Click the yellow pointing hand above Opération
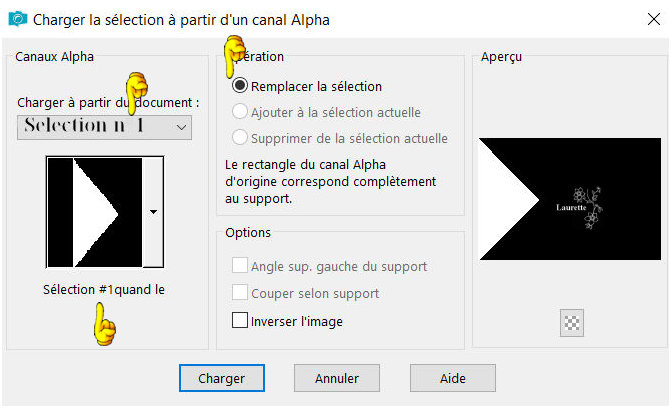This screenshot has height=408, width=671. click(x=234, y=56)
